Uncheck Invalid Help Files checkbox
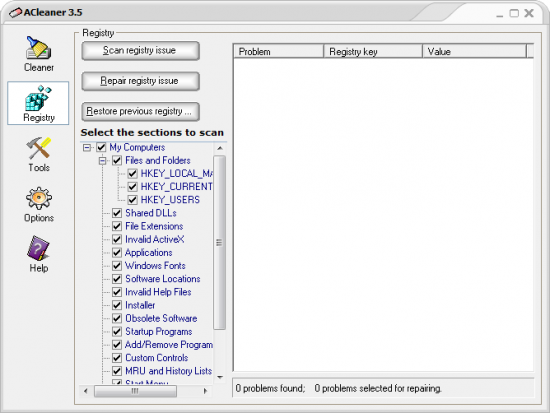This screenshot has height=413, width=550. tap(117, 292)
